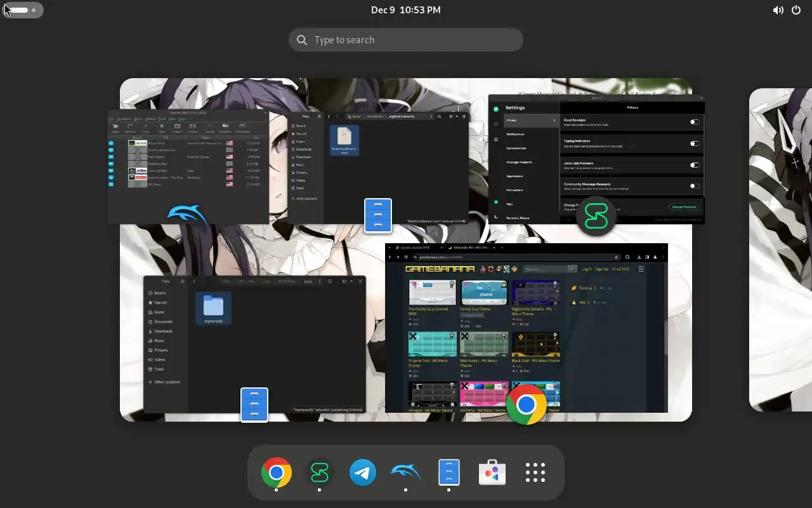Viewport: 812px width, 508px height.
Task: Click the Open toolbar icon in Dolphin
Action: pos(115,128)
